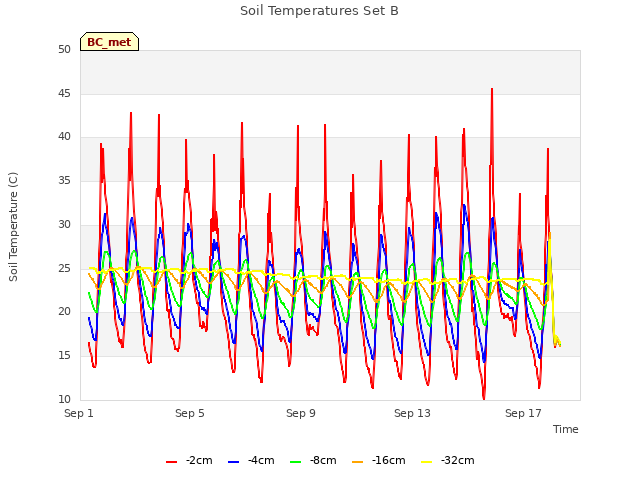Image resolution: width=640 pixels, height=480 pixels.
Task: Click the Sep 13 x-axis label
Action: coord(412,413)
